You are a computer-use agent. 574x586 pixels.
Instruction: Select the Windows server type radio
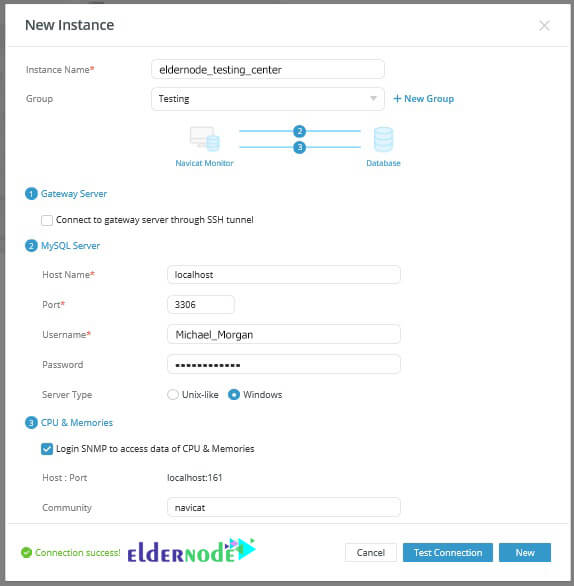tap(234, 395)
